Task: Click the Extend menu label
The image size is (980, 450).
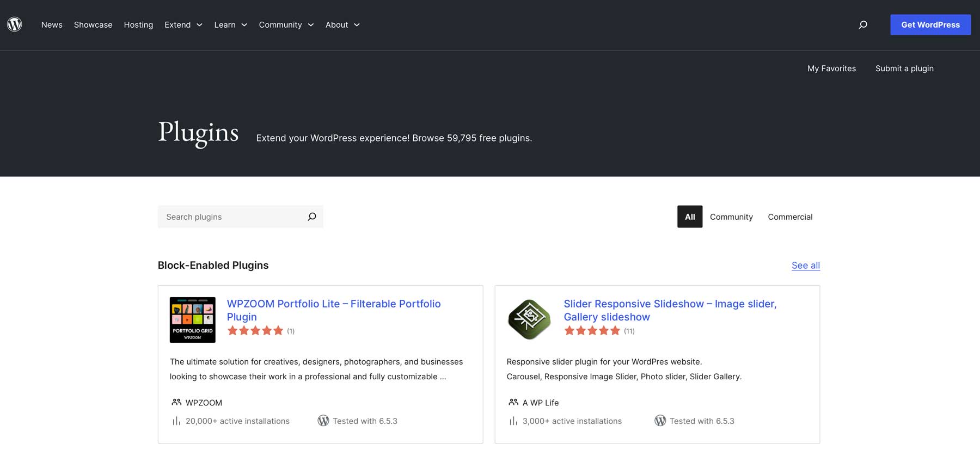Action: coord(177,24)
